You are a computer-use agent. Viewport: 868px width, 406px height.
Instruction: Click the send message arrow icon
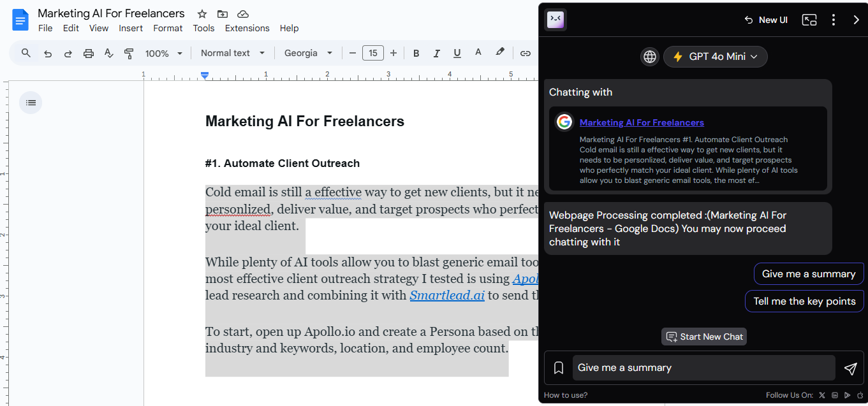[850, 368]
